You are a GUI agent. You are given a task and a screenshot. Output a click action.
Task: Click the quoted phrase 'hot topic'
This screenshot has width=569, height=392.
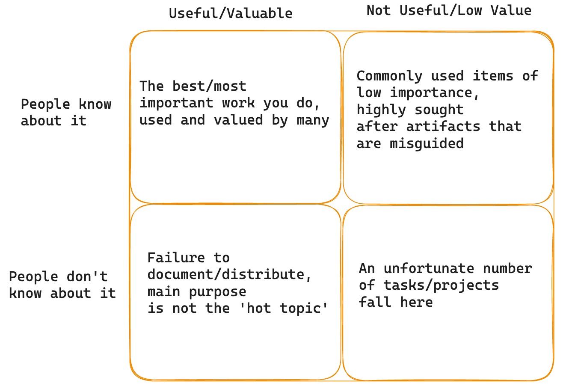(283, 308)
